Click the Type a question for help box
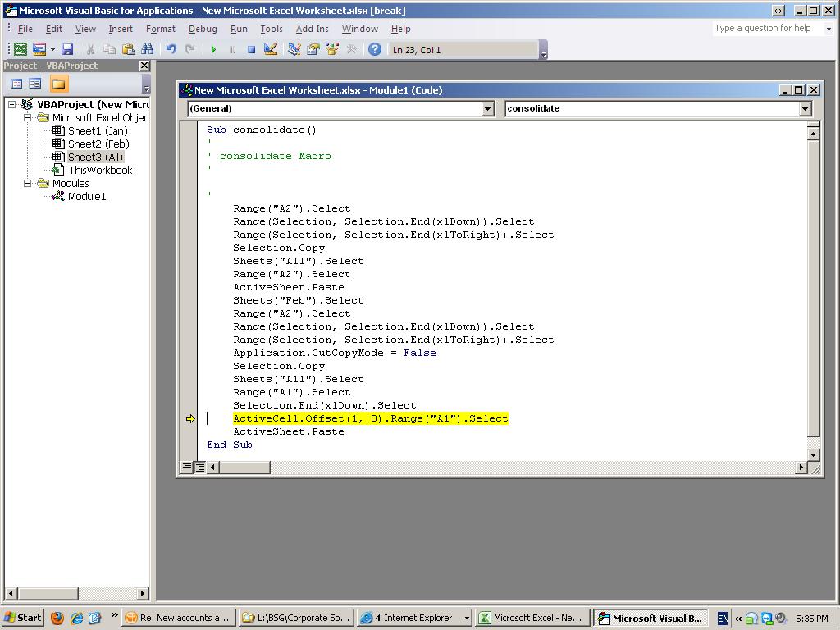This screenshot has width=840, height=630. coord(767,29)
